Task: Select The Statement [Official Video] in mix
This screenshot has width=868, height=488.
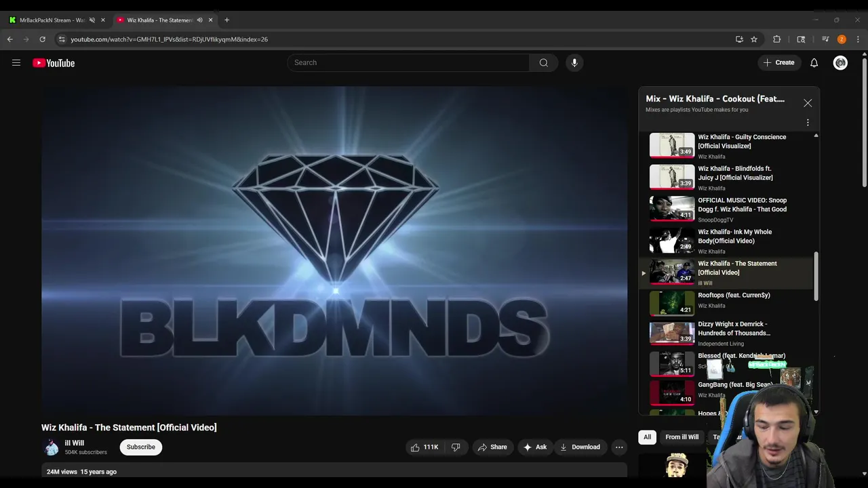Action: (726, 272)
